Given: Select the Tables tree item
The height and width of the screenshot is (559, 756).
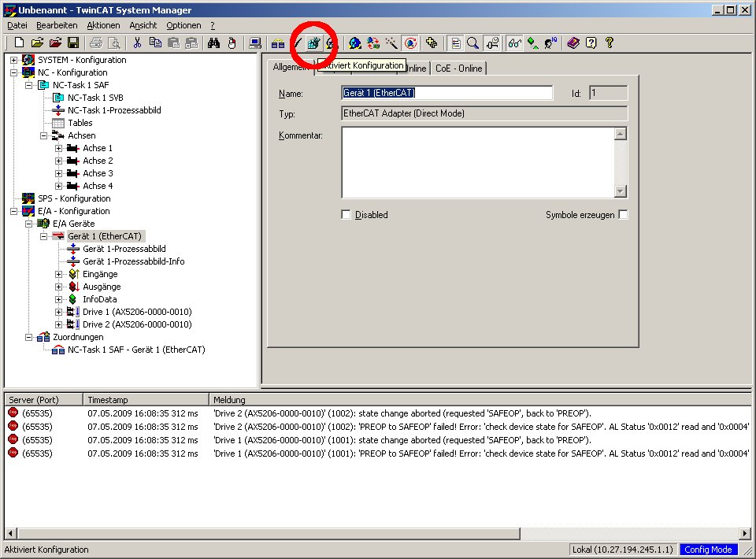Looking at the screenshot, I should pos(80,123).
